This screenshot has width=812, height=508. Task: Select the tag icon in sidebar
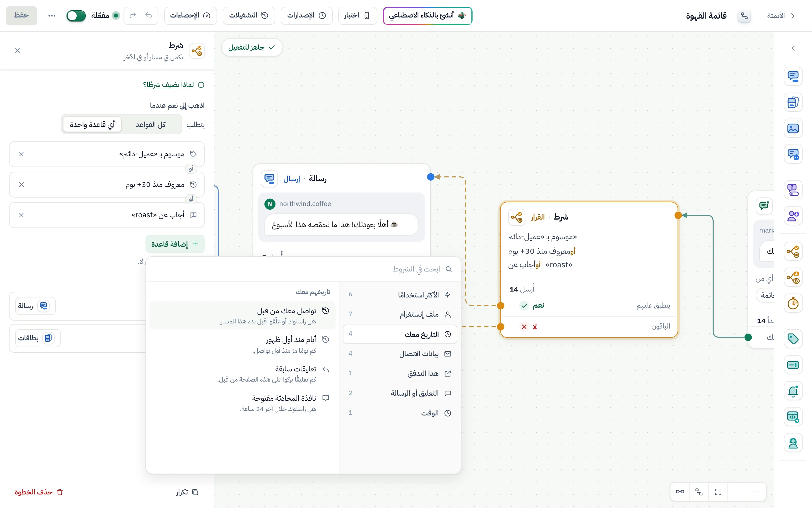pyautogui.click(x=793, y=339)
